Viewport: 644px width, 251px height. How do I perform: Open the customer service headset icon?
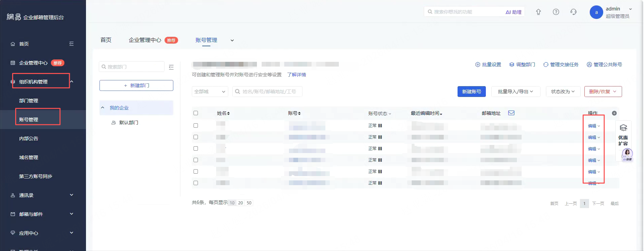pos(574,12)
